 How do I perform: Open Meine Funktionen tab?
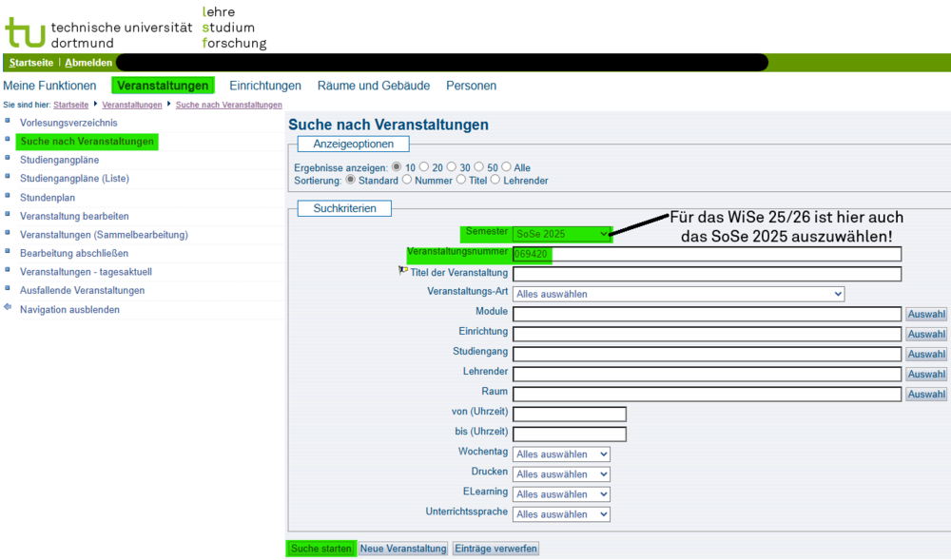point(49,86)
